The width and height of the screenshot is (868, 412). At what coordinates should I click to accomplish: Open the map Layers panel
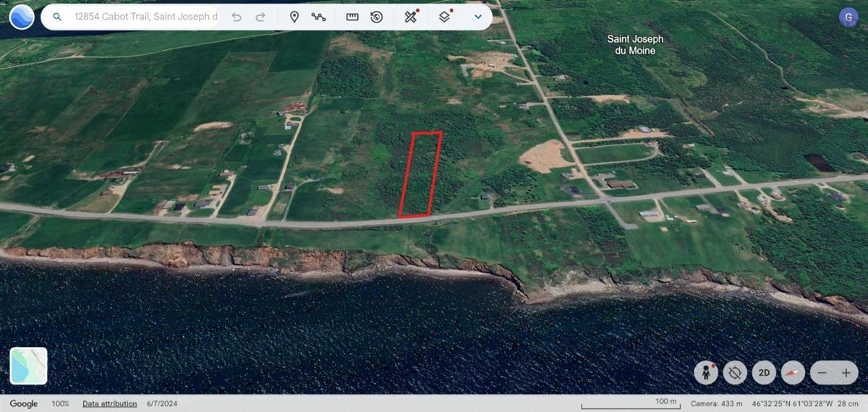pyautogui.click(x=445, y=17)
